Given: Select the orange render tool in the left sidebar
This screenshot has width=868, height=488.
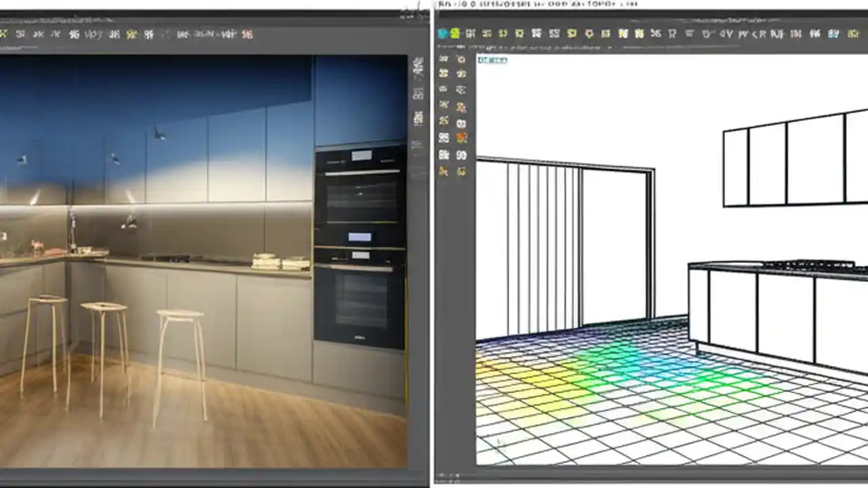Looking at the screenshot, I should coord(462,138).
